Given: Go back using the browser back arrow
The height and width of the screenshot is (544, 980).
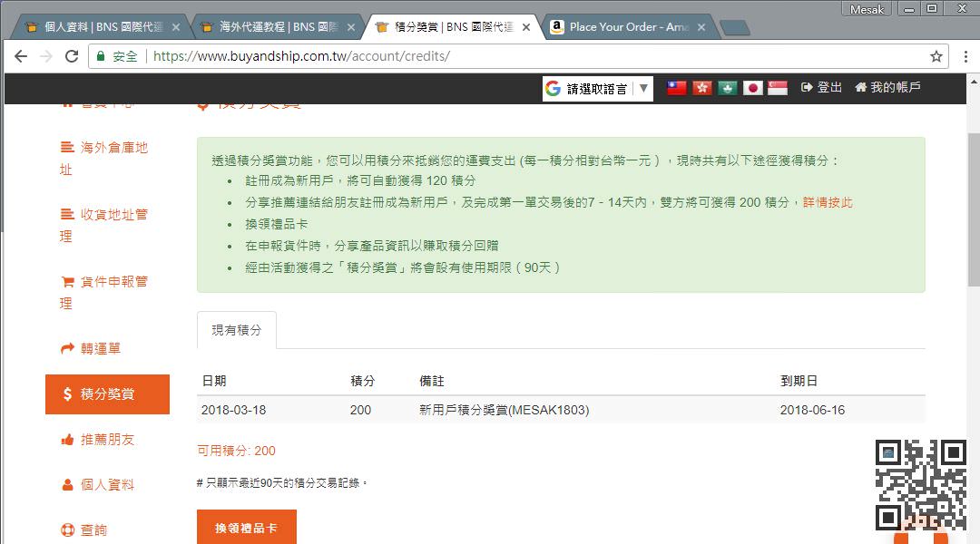Looking at the screenshot, I should [x=21, y=56].
